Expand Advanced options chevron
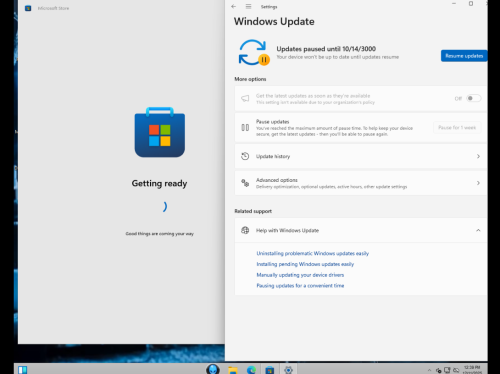Screen dimensions: 500x374 tap(478, 183)
